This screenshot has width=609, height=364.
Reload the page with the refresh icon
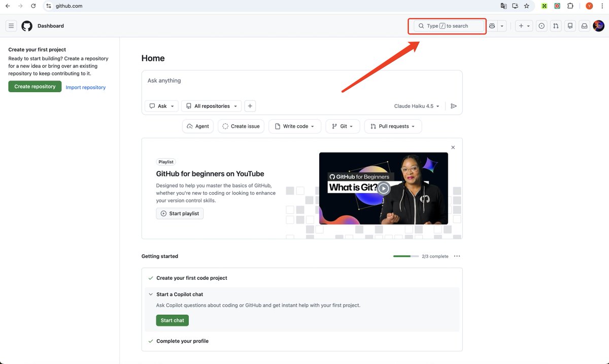coord(33,6)
